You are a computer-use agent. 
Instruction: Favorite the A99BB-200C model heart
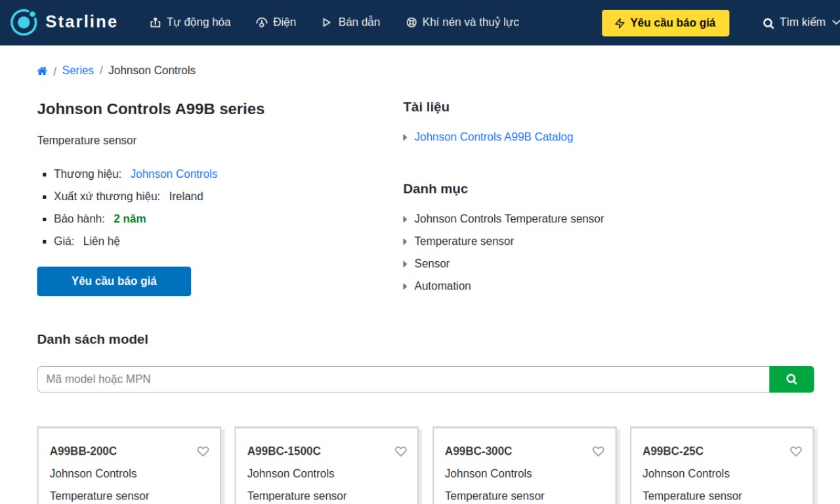tap(203, 451)
